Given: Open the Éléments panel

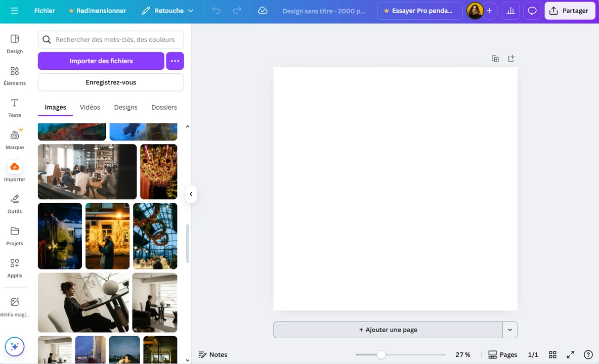Looking at the screenshot, I should (x=15, y=75).
